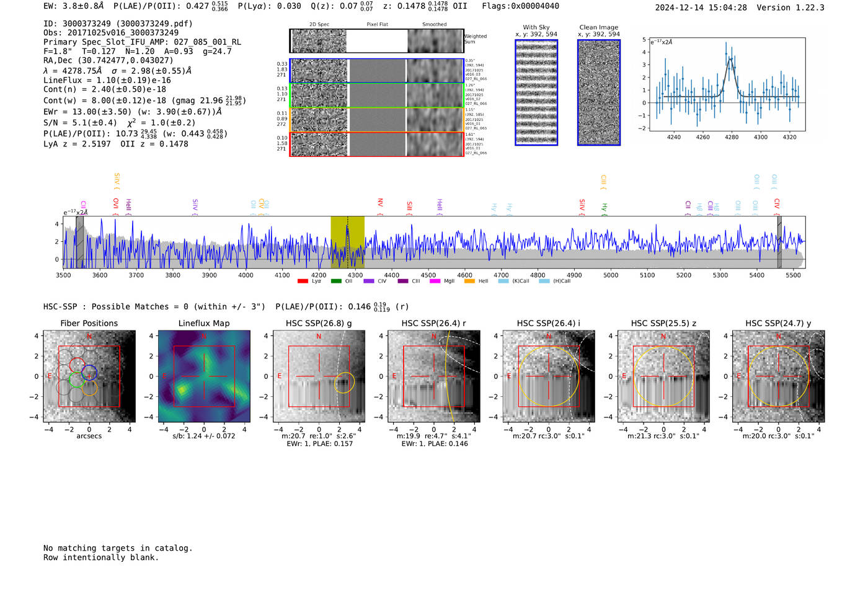Click the red NV line marker label
Image resolution: width=868 pixels, height=591 pixels.
[380, 206]
